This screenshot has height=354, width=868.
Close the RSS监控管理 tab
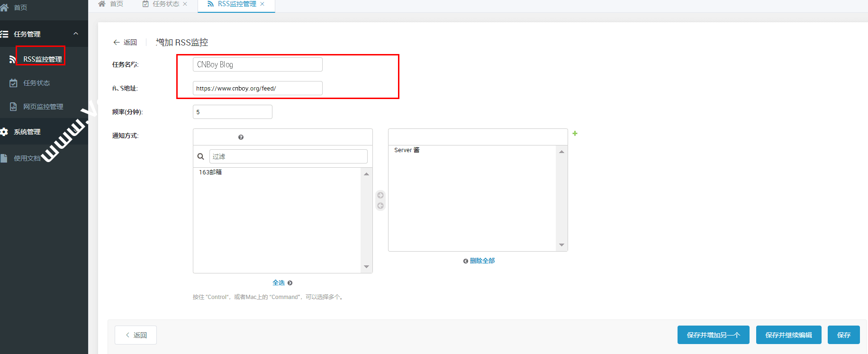262,4
